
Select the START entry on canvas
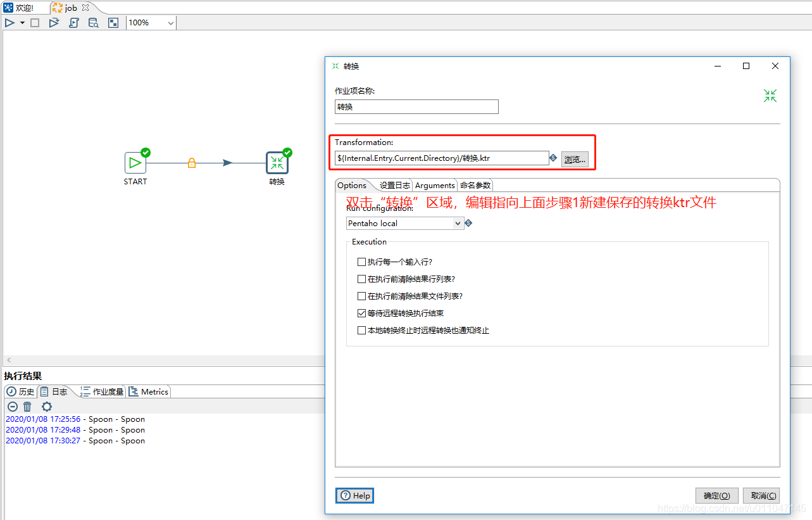(x=135, y=163)
